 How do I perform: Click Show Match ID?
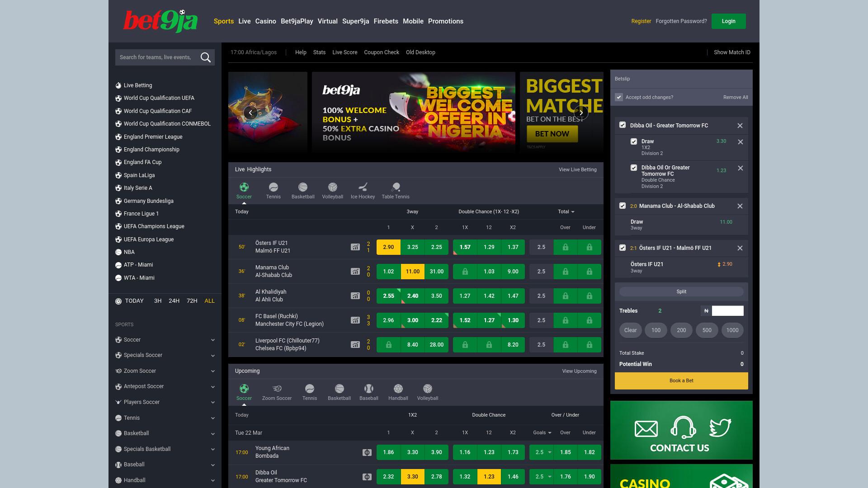pos(732,52)
